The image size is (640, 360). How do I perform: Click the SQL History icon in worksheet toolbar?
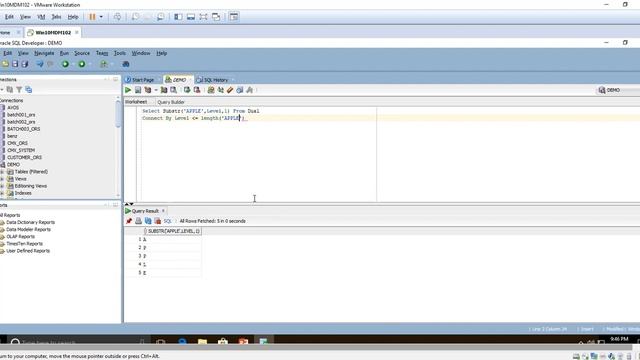click(x=240, y=90)
